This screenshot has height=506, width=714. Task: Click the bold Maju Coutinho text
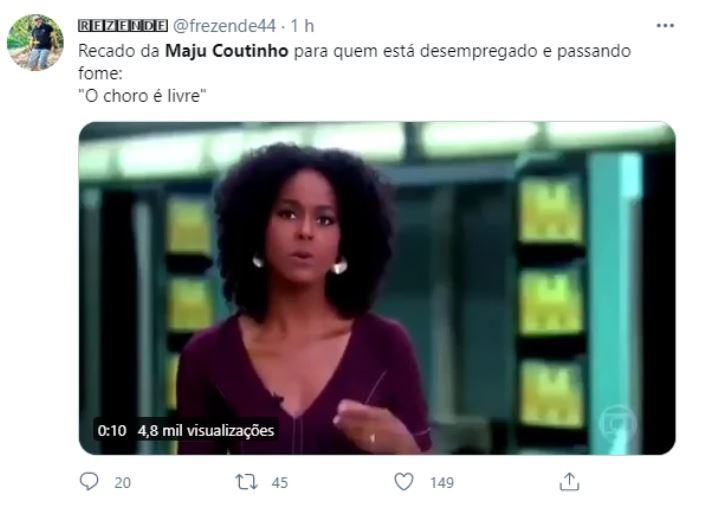[x=226, y=51]
